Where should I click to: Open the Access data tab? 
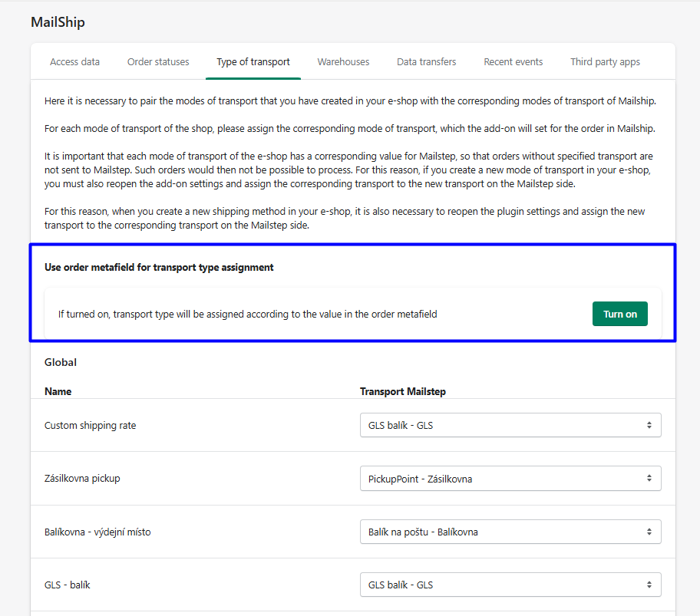(74, 61)
